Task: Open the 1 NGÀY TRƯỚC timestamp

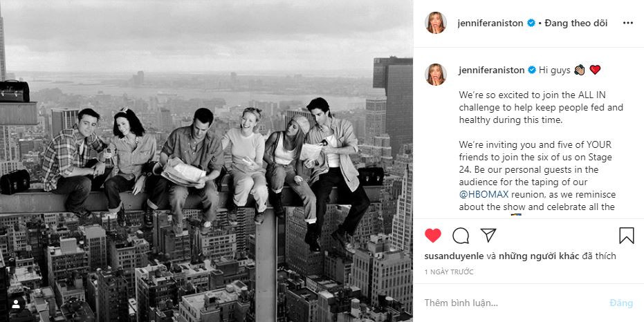Action: pos(449,272)
